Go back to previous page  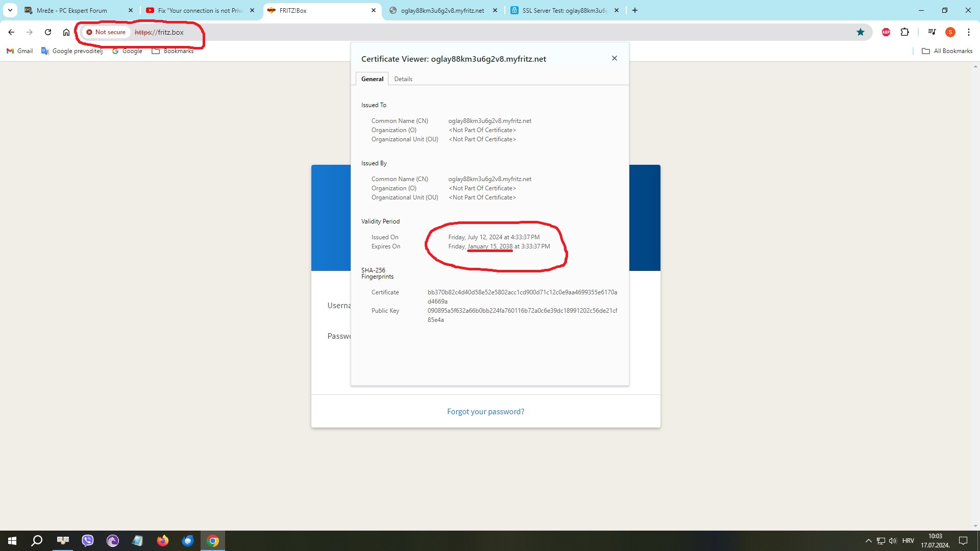pyautogui.click(x=11, y=32)
